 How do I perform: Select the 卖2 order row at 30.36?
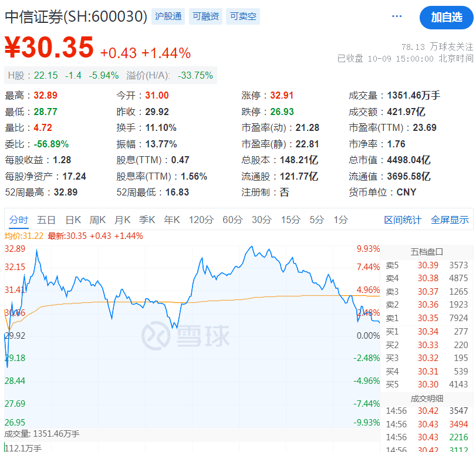427,305
